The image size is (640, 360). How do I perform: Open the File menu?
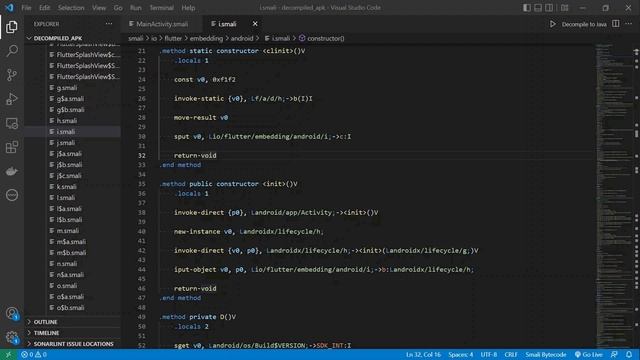click(27, 8)
